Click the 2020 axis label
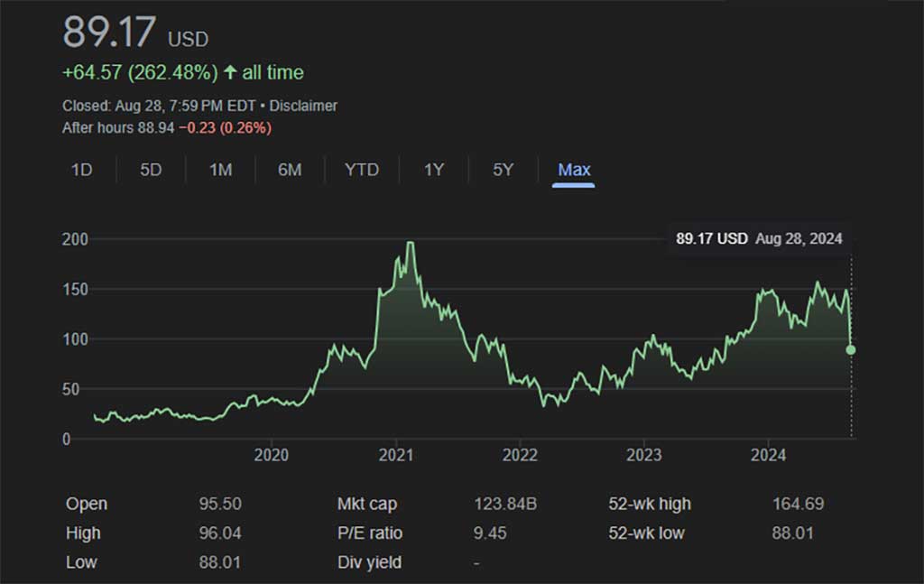 (271, 456)
